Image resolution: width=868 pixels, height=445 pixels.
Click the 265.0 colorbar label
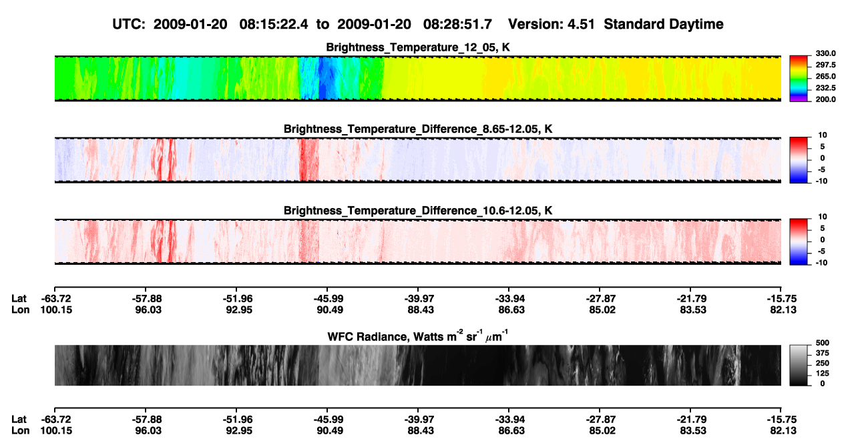pos(825,76)
